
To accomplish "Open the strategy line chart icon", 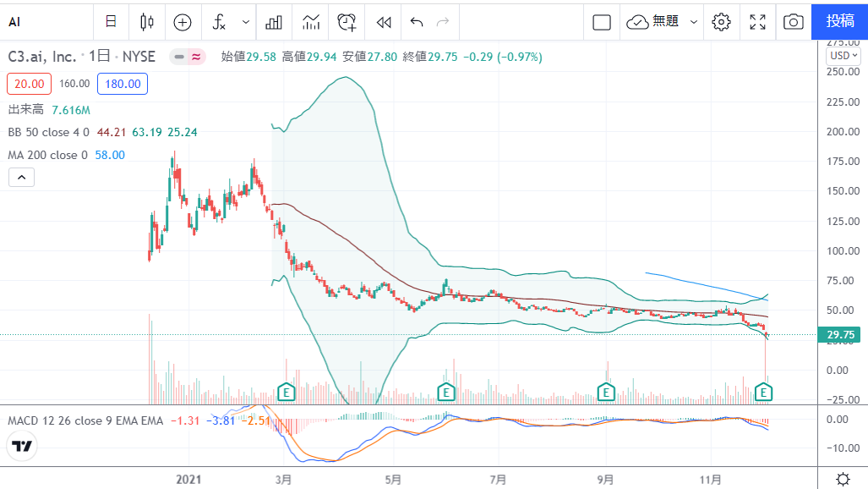I will tap(311, 22).
